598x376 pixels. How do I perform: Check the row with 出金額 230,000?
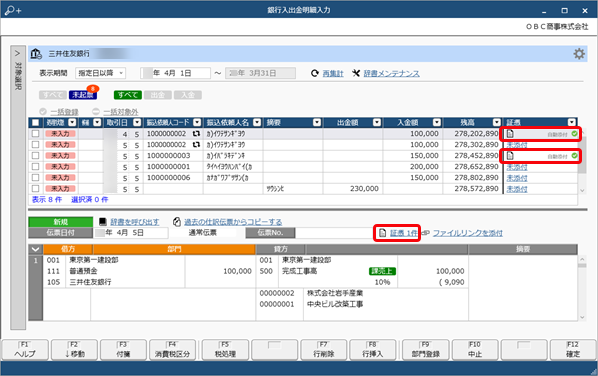(x=35, y=188)
